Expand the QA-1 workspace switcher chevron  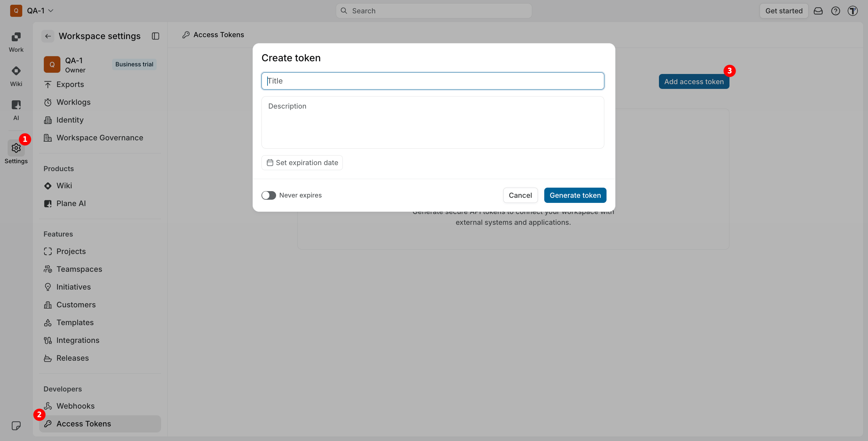[51, 11]
